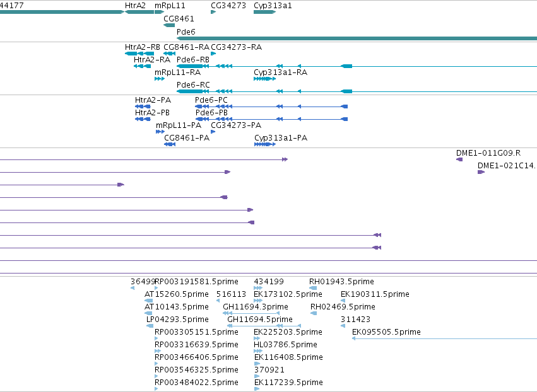Image resolution: width=537 pixels, height=392 pixels.
Task: Select the RP003466406.5prime EST label
Action: (x=197, y=357)
